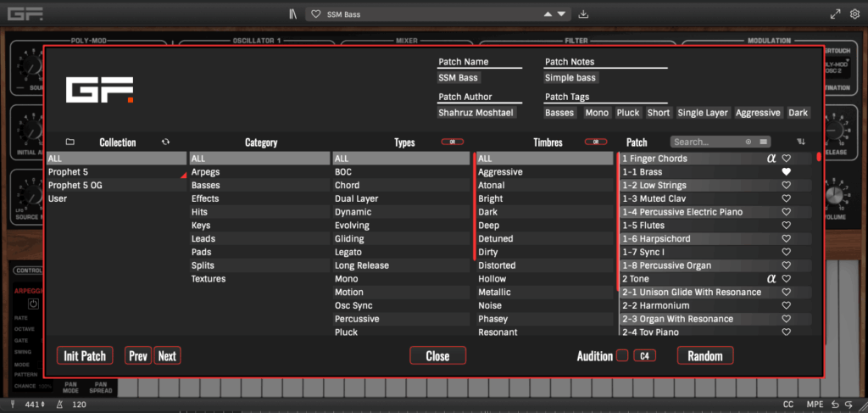Unfavorite the 1-1 Brass patch
This screenshot has height=413, width=868.
[x=786, y=172]
